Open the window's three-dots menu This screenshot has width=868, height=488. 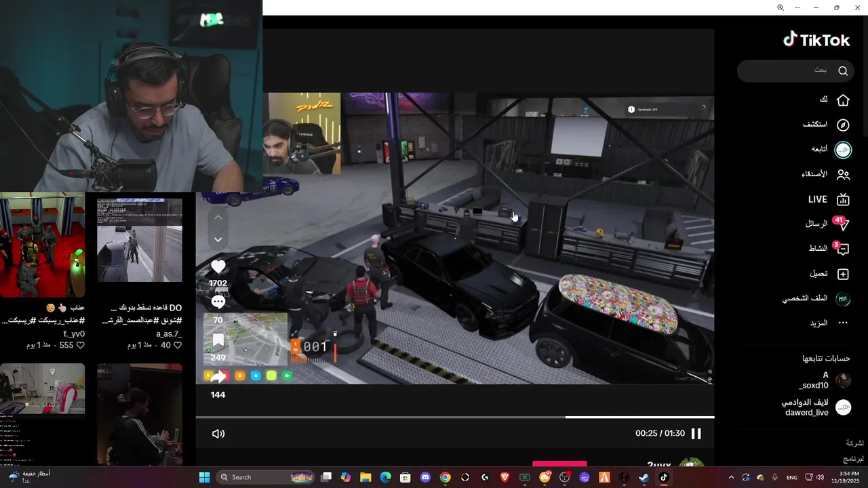(x=798, y=7)
